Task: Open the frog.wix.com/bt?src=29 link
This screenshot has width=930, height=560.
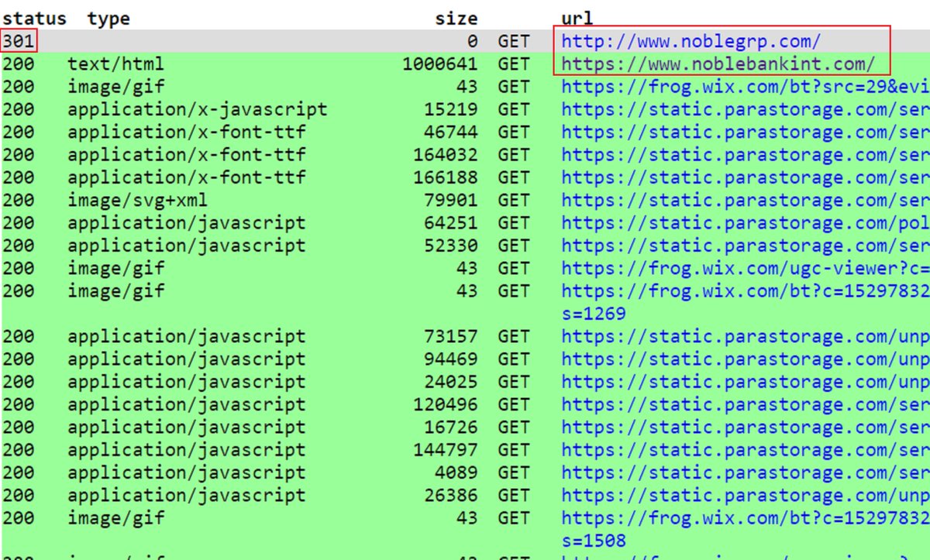Action: [746, 86]
